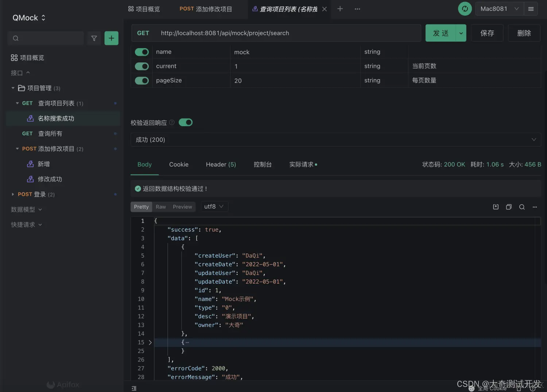Image resolution: width=547 pixels, height=392 pixels.
Task: Disable the 校验返回响应 switch
Action: tap(186, 123)
